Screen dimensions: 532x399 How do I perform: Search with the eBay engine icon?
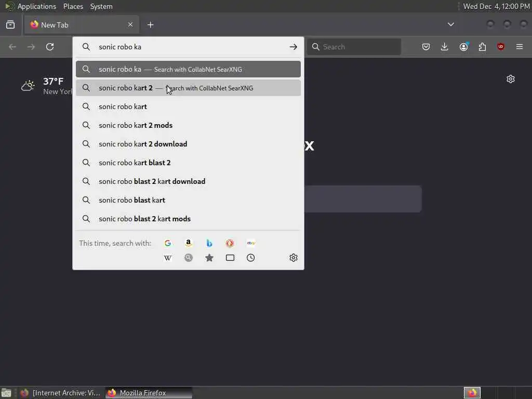pos(251,243)
